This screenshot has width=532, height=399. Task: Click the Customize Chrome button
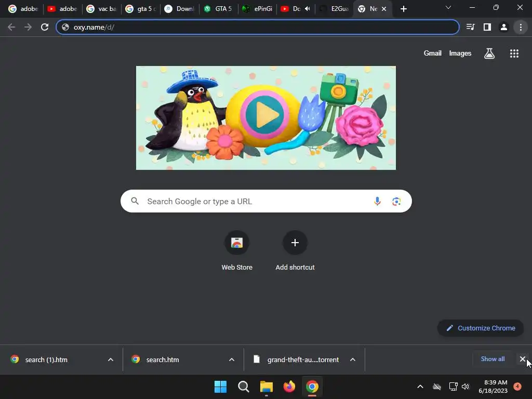coord(481,328)
